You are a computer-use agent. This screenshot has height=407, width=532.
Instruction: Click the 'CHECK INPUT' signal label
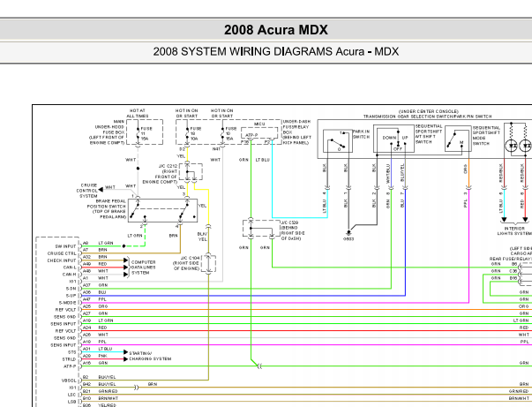pos(62,260)
